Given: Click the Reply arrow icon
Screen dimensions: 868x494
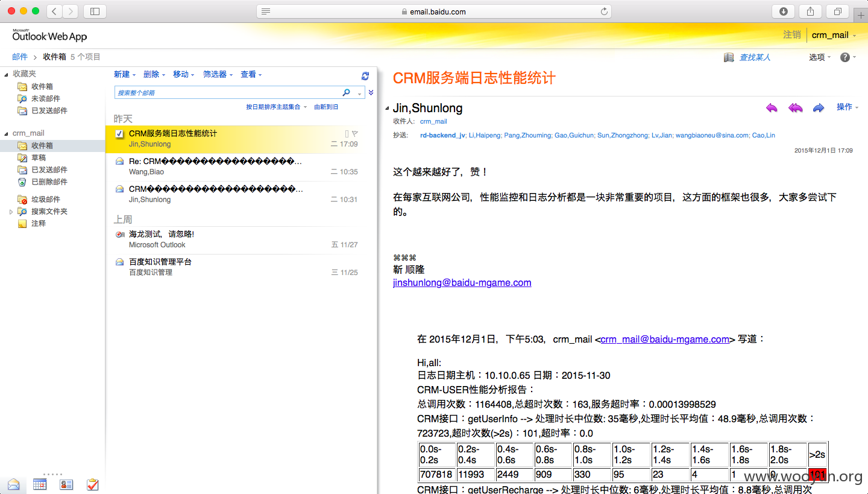Looking at the screenshot, I should 772,108.
